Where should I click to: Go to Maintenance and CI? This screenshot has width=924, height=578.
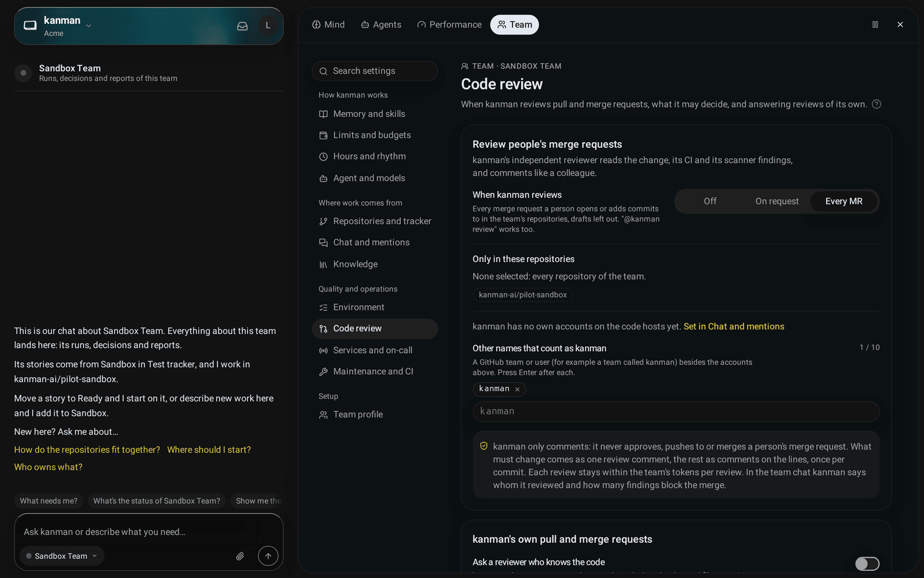pos(375,371)
